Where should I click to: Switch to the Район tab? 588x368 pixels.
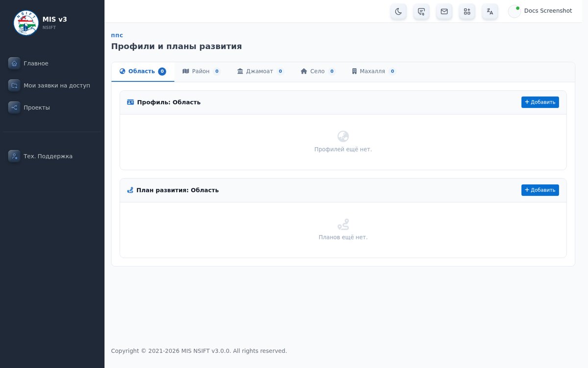[x=201, y=72]
